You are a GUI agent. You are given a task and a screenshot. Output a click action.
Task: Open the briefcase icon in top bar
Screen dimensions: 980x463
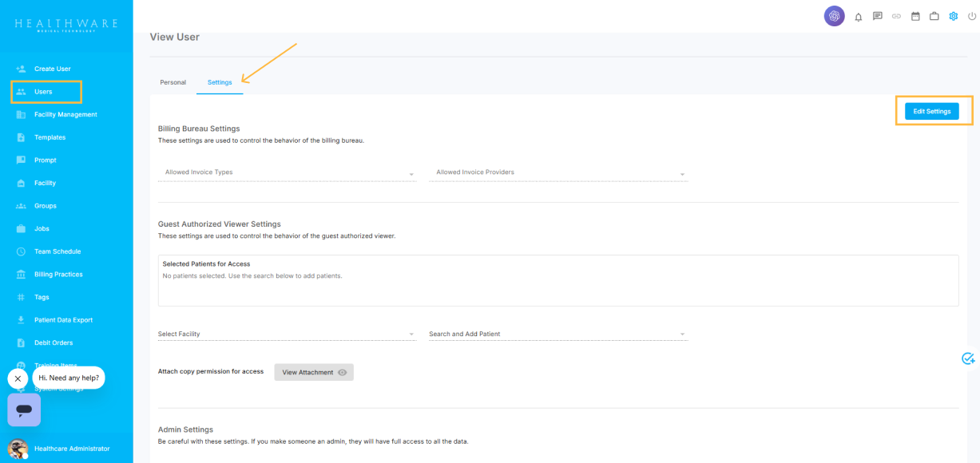click(x=934, y=16)
